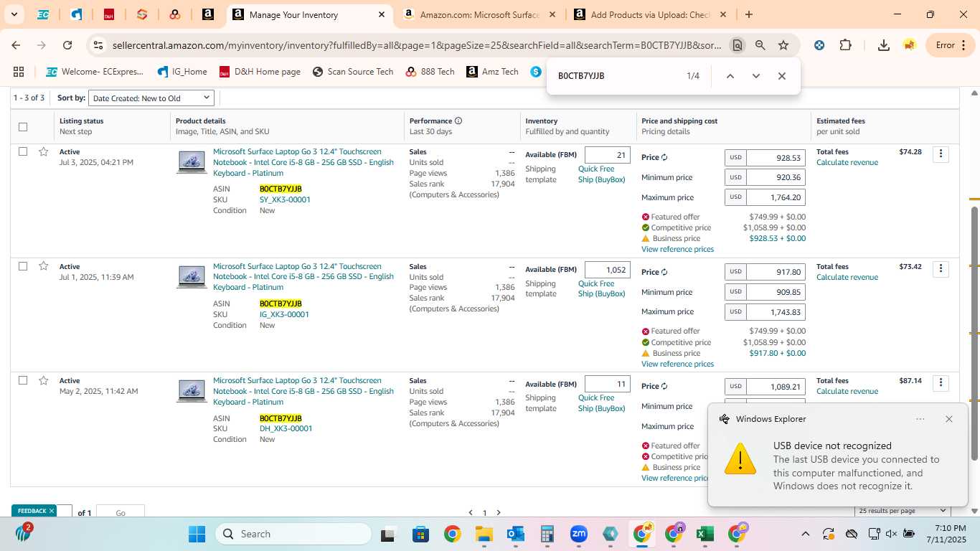The image size is (980, 551).
Task: Open the Extensions puzzle icon
Action: coord(846,45)
